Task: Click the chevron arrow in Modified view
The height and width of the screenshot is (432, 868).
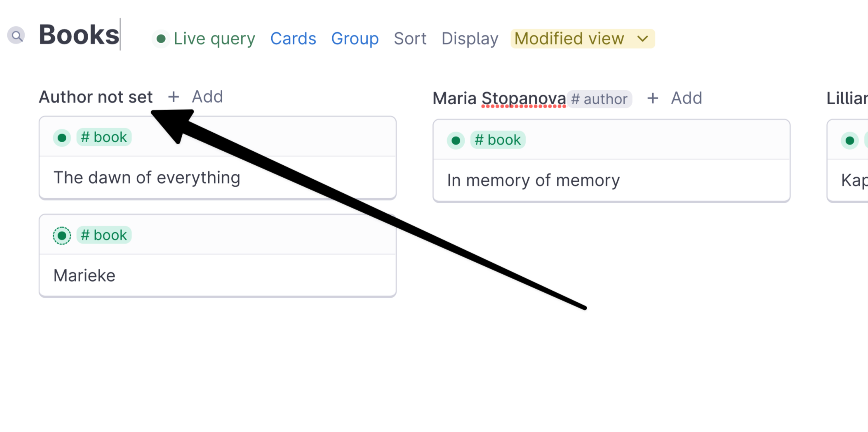Action: coord(642,39)
